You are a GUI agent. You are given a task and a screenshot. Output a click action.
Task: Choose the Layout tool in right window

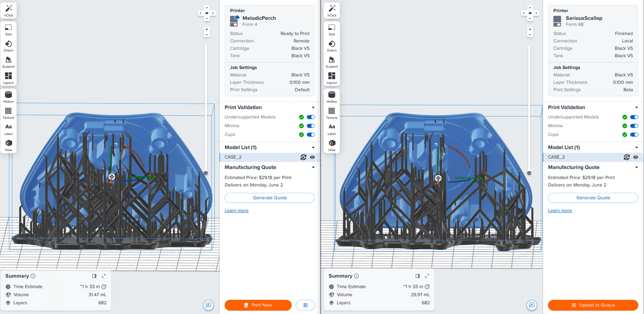tap(332, 77)
